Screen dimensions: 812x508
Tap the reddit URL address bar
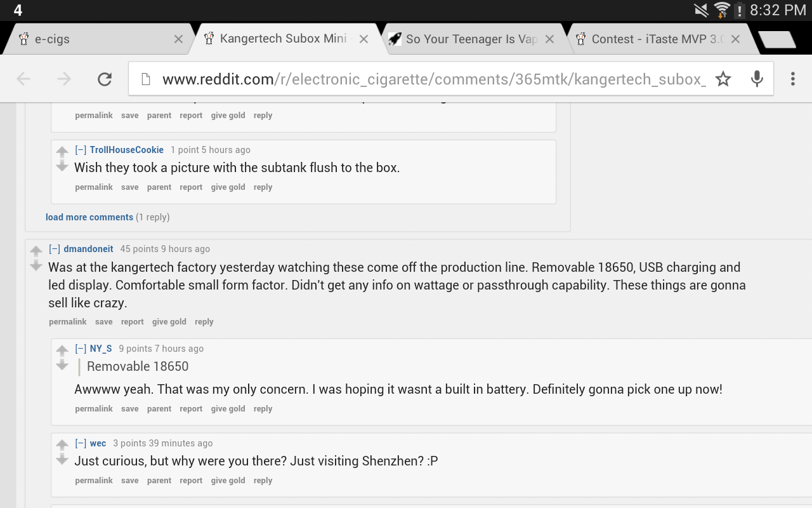[x=422, y=79]
